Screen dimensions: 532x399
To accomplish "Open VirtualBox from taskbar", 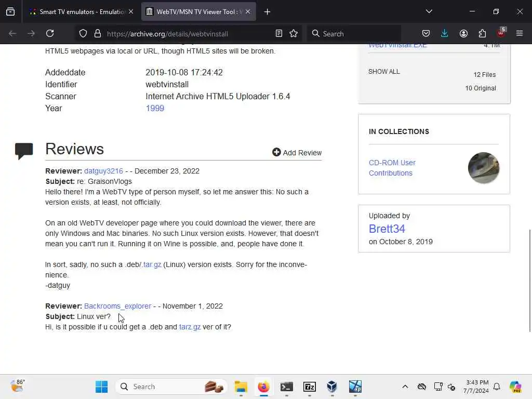I will pyautogui.click(x=332, y=387).
